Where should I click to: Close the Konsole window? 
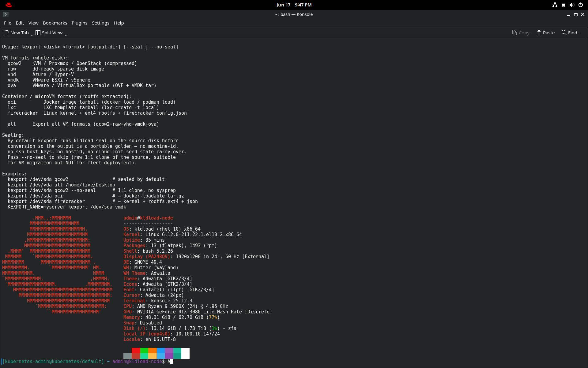tap(583, 14)
